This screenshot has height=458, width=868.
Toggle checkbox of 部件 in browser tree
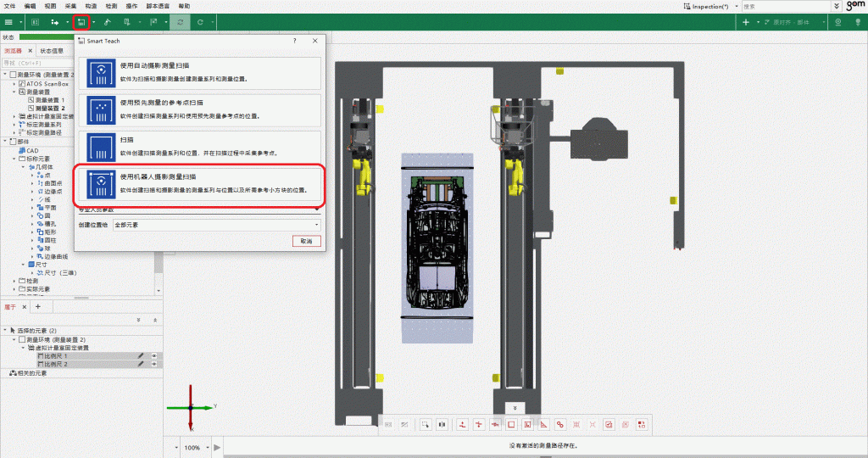point(13,142)
